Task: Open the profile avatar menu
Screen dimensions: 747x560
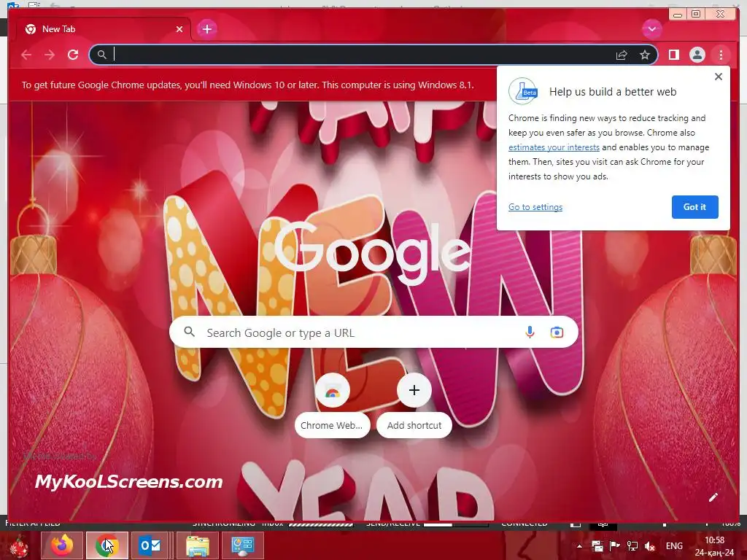Action: [697, 55]
